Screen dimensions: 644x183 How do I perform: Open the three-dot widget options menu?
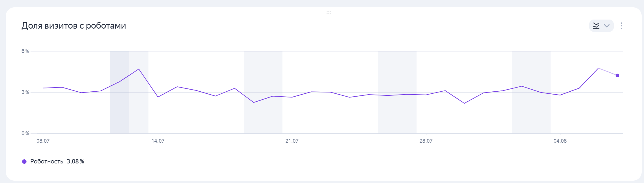(621, 26)
